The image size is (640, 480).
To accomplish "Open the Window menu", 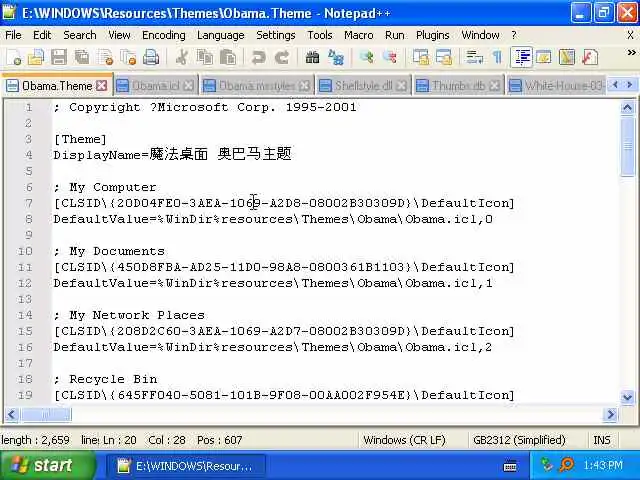I will [480, 35].
